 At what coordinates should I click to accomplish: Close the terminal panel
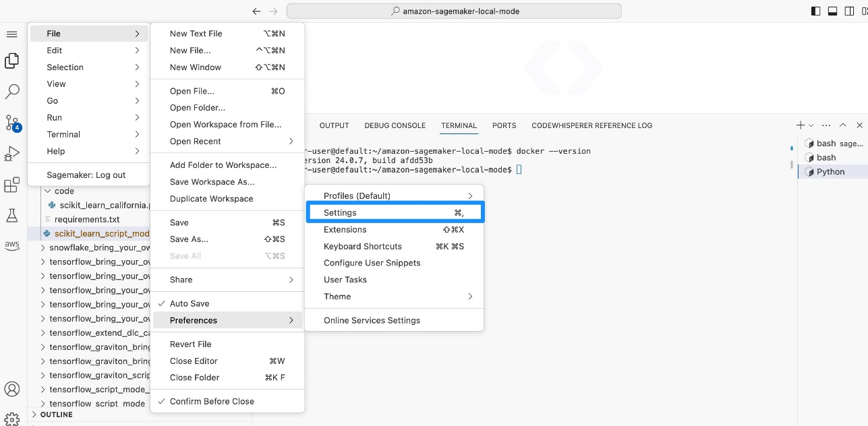[x=859, y=125]
